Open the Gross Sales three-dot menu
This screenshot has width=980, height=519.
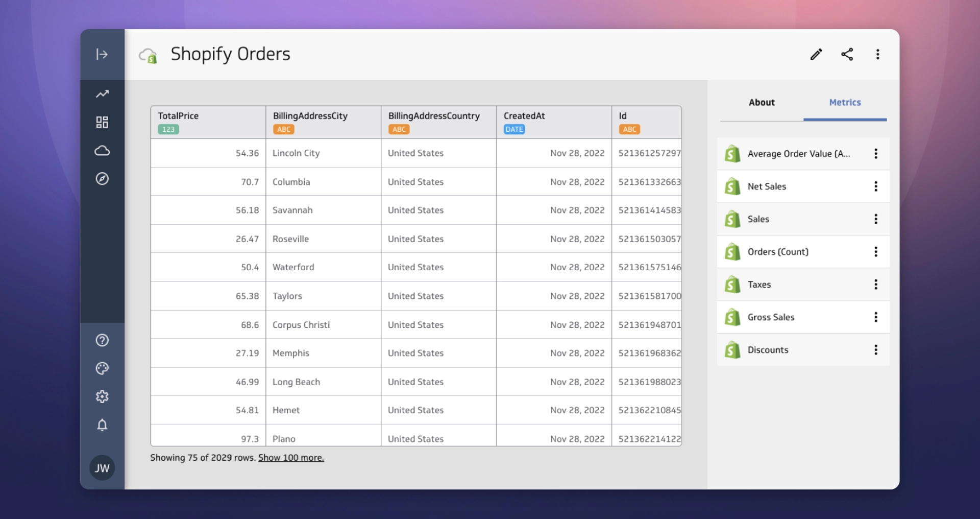(876, 317)
